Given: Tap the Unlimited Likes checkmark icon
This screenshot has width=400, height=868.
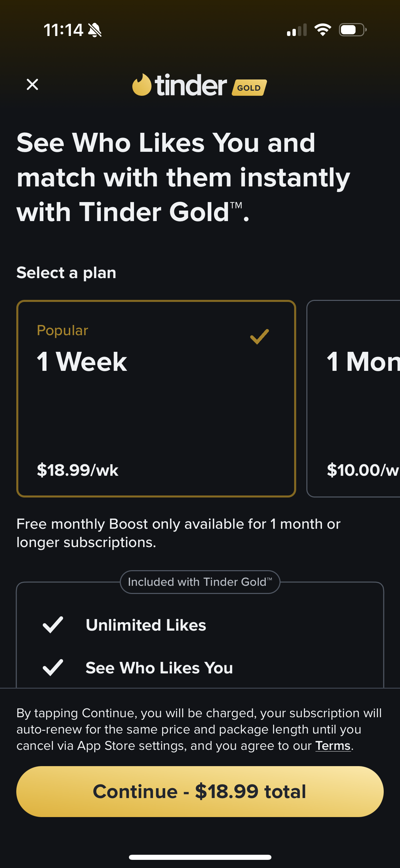Looking at the screenshot, I should (53, 625).
